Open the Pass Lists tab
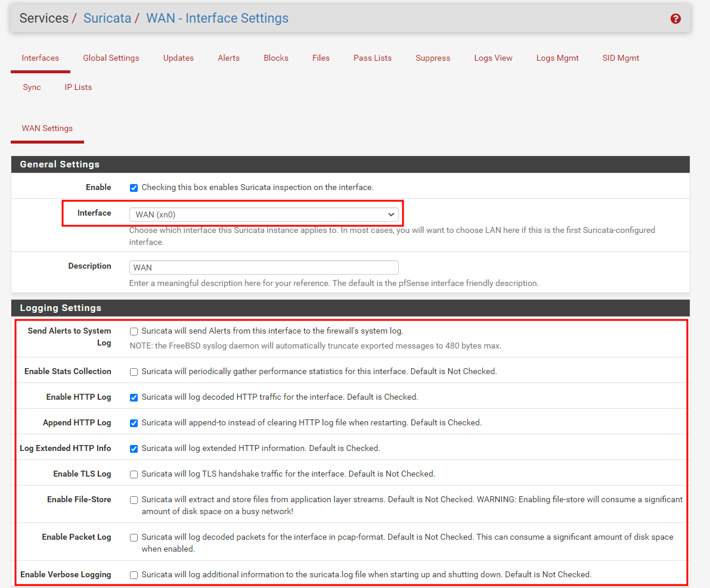The width and height of the screenshot is (710, 588). click(x=372, y=58)
